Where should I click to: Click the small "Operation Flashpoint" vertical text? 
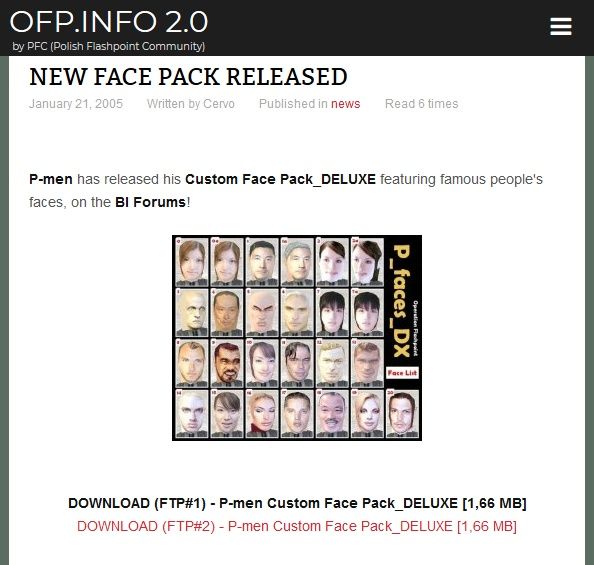415,328
